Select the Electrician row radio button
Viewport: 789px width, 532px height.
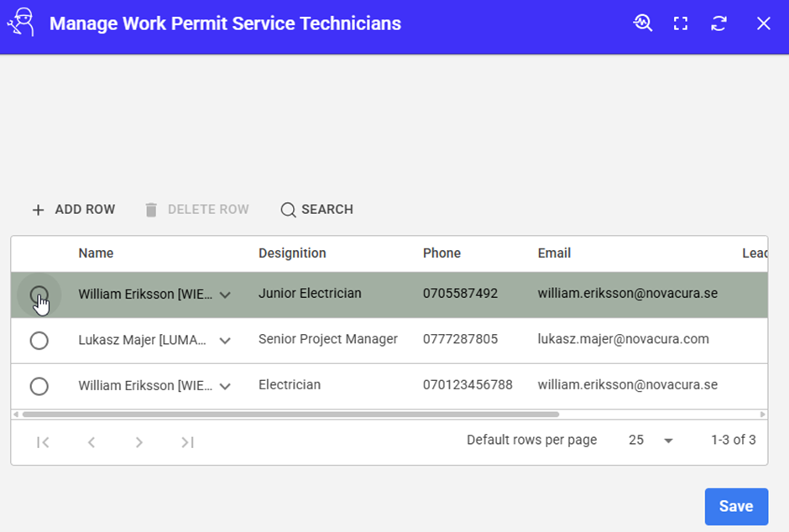tap(39, 386)
